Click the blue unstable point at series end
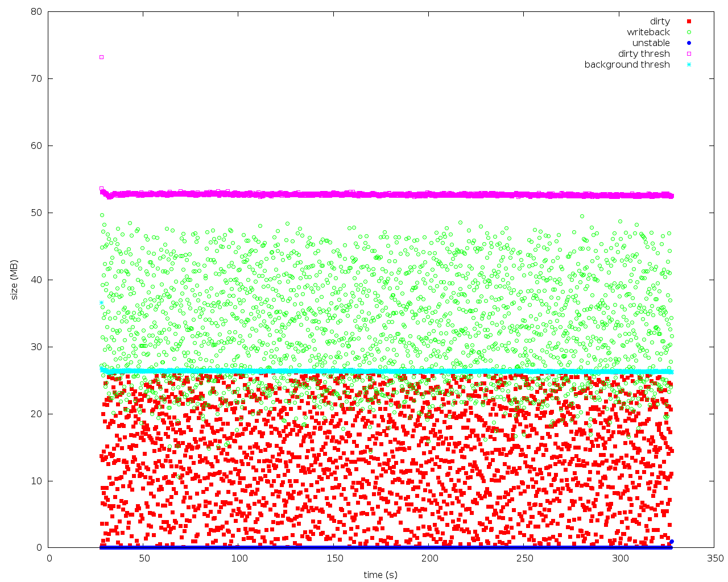The image size is (728, 582). click(x=672, y=542)
